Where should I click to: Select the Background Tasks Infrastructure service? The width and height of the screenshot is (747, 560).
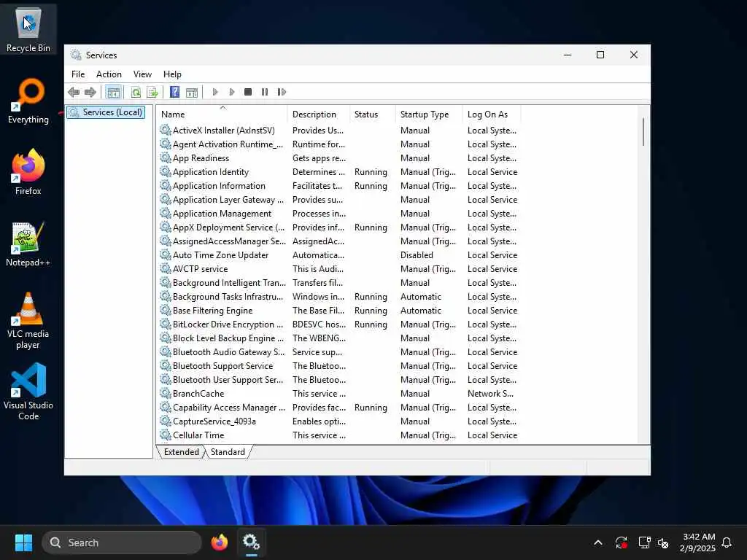[x=338, y=297]
